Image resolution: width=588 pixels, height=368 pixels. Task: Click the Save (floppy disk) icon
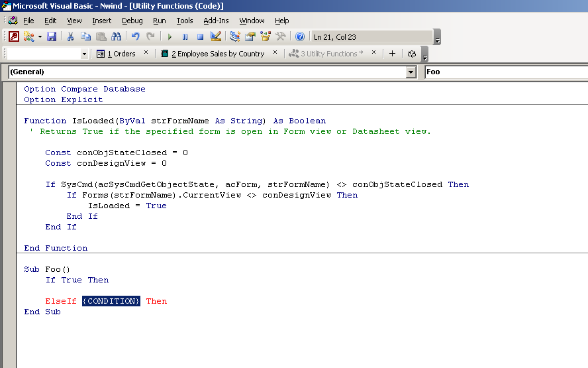[x=52, y=36]
